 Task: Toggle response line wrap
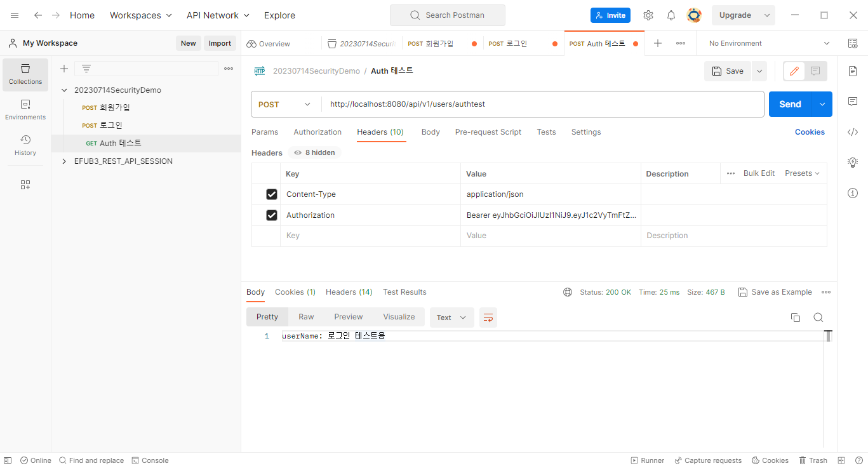point(488,318)
